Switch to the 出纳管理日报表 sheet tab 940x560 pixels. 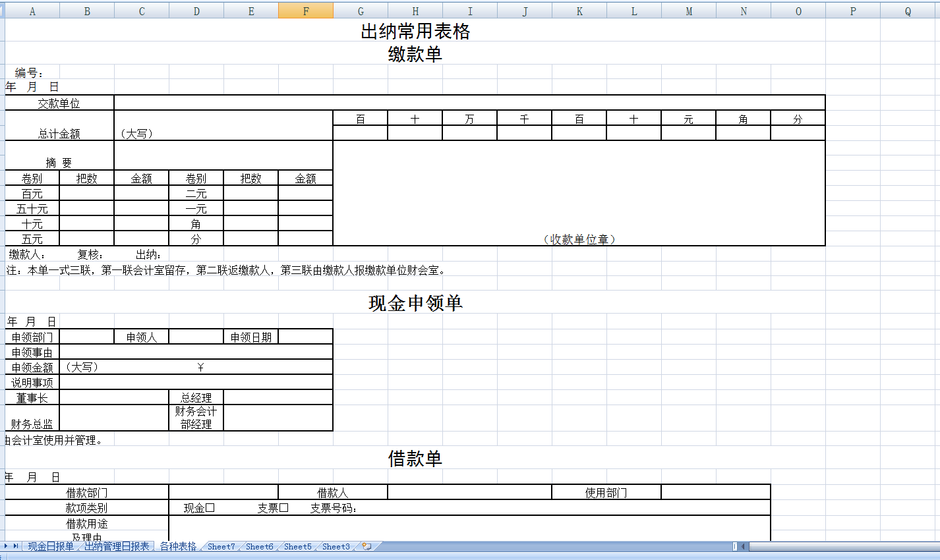[117, 546]
